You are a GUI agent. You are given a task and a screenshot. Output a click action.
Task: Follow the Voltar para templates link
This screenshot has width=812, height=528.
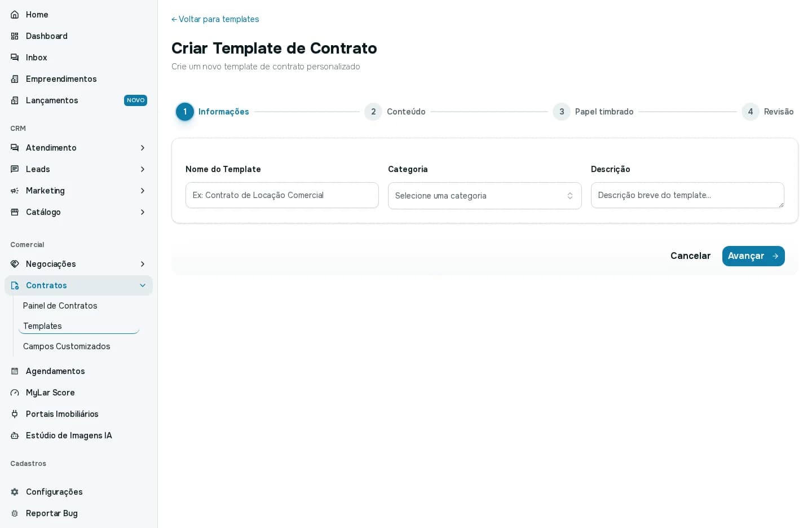215,19
